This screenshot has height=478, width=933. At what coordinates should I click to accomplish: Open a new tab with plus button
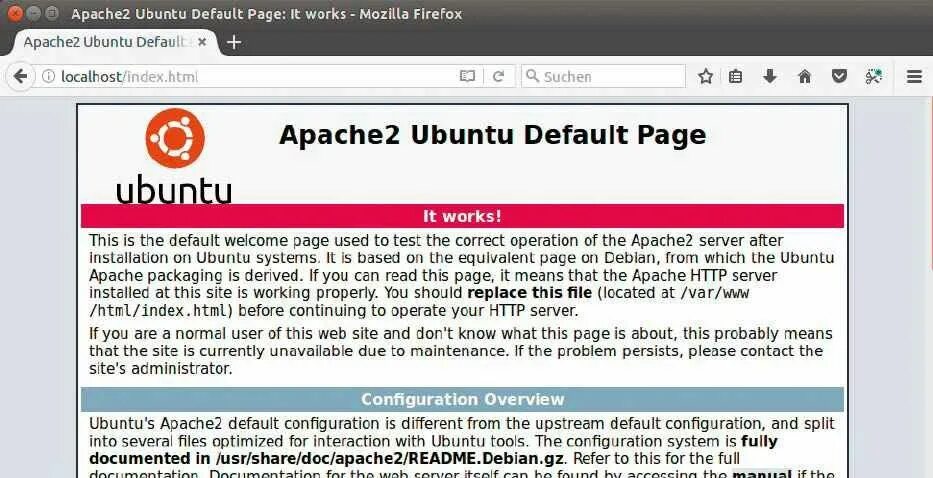(x=234, y=42)
